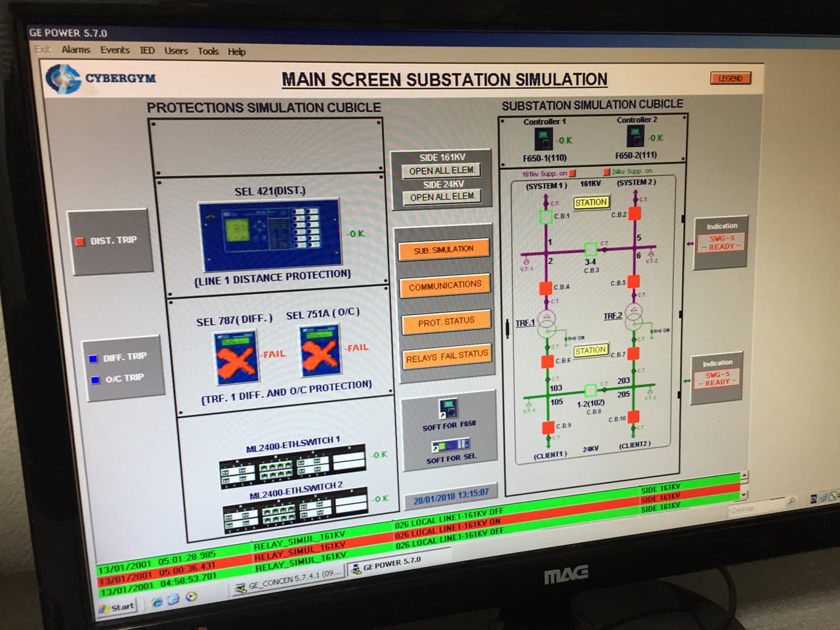
Task: Select the ML2400-ETH.SWITCH 1 device
Action: point(292,466)
